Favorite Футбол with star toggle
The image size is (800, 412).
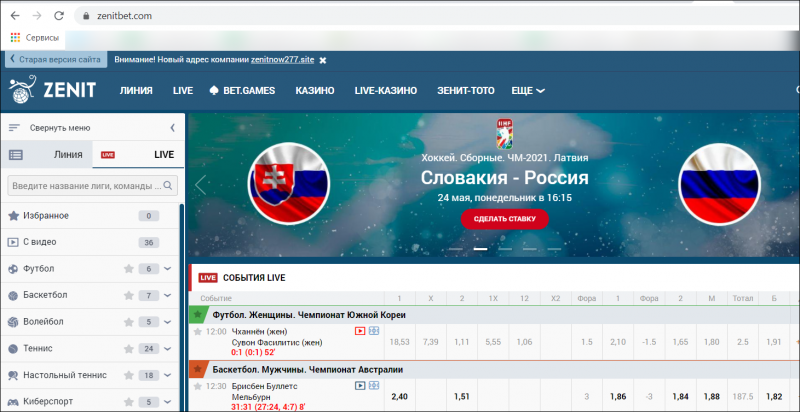[129, 269]
